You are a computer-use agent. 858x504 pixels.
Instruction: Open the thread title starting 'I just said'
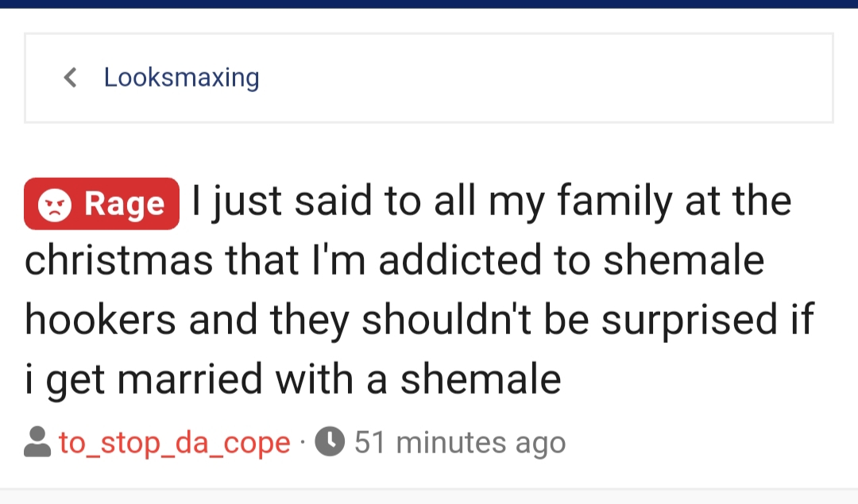(x=419, y=290)
